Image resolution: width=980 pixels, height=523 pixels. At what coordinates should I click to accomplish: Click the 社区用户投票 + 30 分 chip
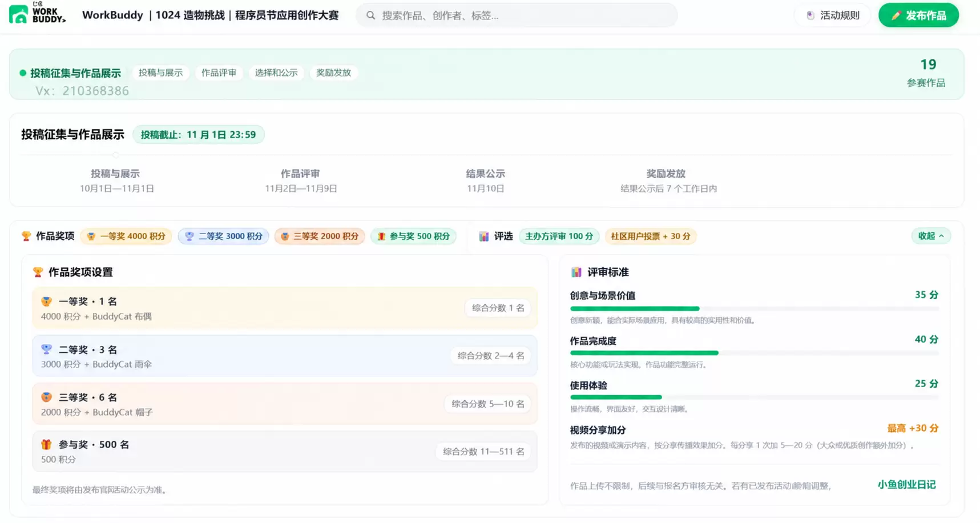(x=651, y=236)
